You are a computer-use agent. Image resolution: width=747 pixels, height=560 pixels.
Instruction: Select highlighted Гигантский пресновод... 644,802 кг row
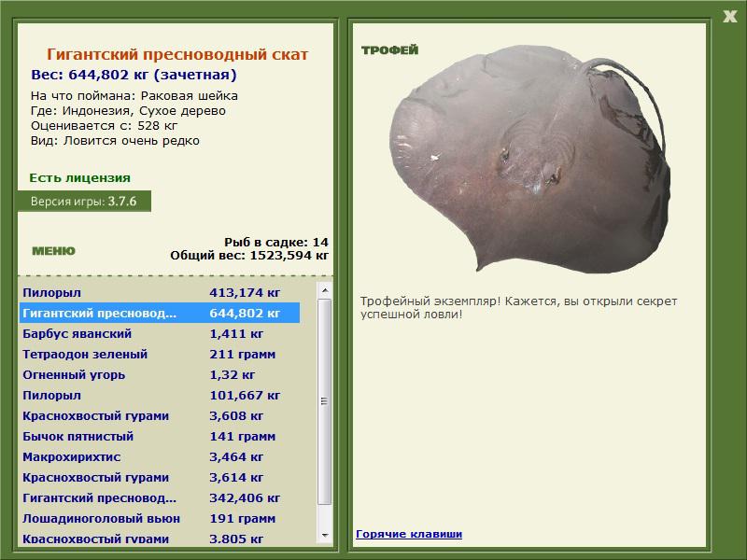point(160,313)
